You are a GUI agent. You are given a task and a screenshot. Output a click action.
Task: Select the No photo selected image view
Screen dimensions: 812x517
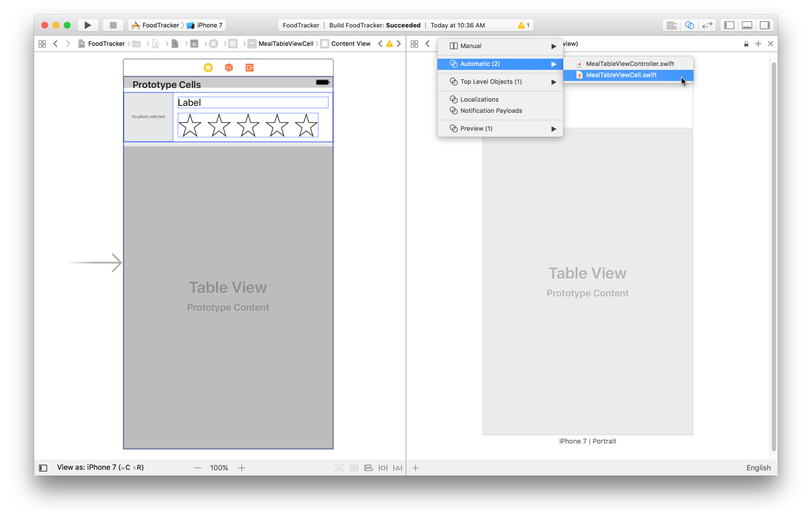(x=149, y=117)
